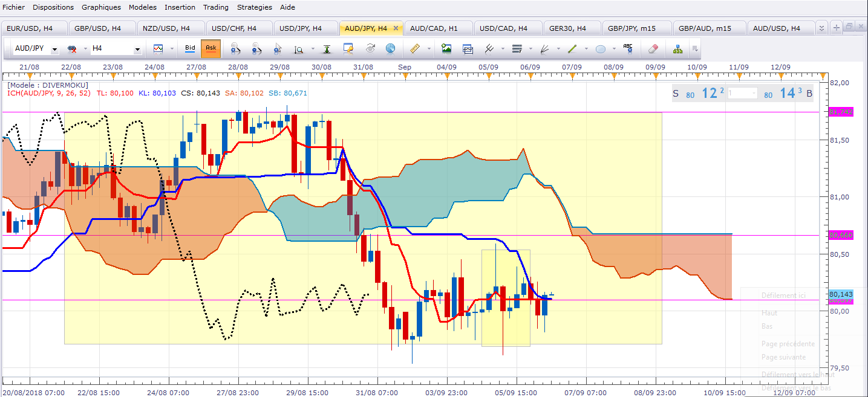The image size is (868, 397).
Task: Select the ABC text label tool
Action: tap(628, 48)
